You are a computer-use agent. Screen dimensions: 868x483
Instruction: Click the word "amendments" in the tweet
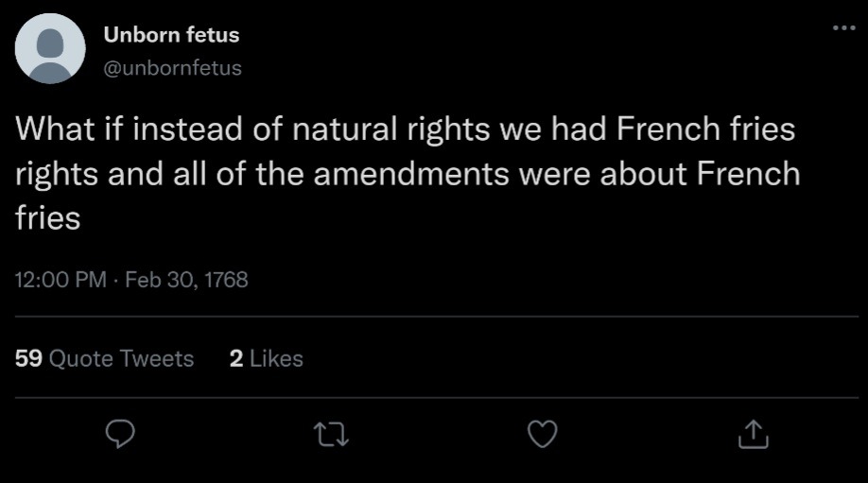460,175
